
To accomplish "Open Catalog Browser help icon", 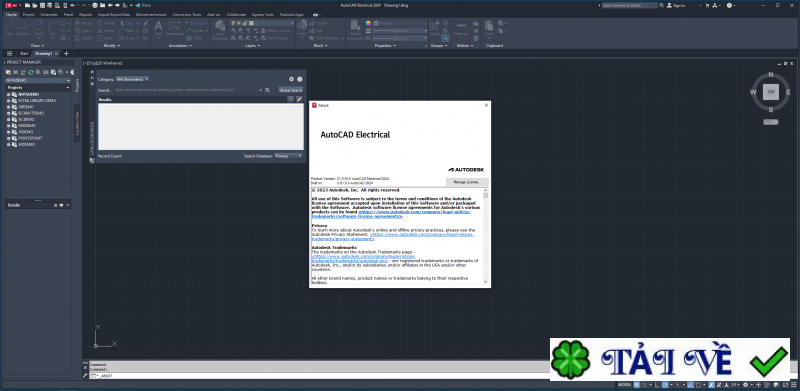I will [300, 79].
